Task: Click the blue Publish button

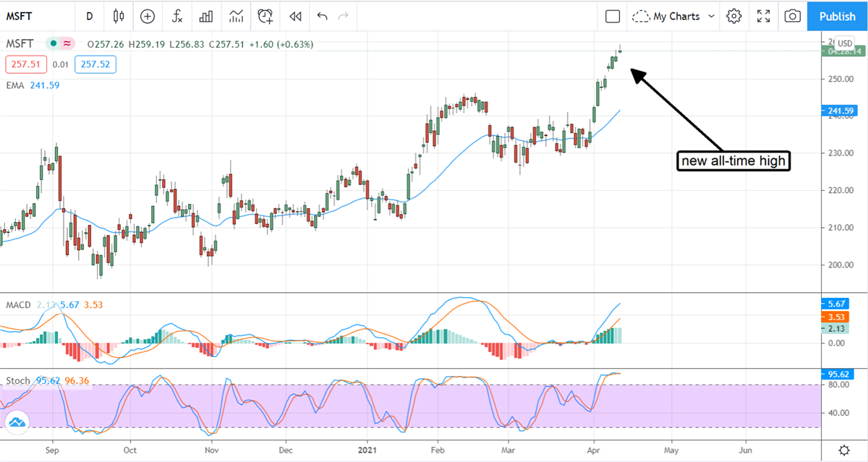Action: click(x=837, y=16)
